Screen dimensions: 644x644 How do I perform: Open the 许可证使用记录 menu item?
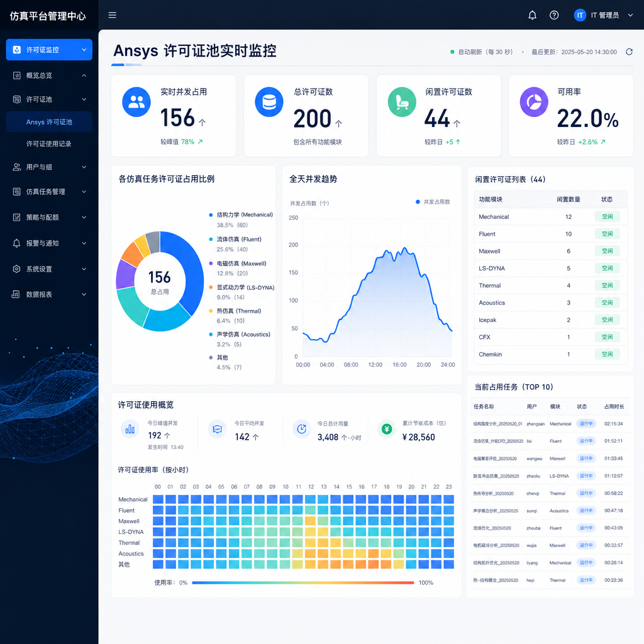tap(49, 144)
